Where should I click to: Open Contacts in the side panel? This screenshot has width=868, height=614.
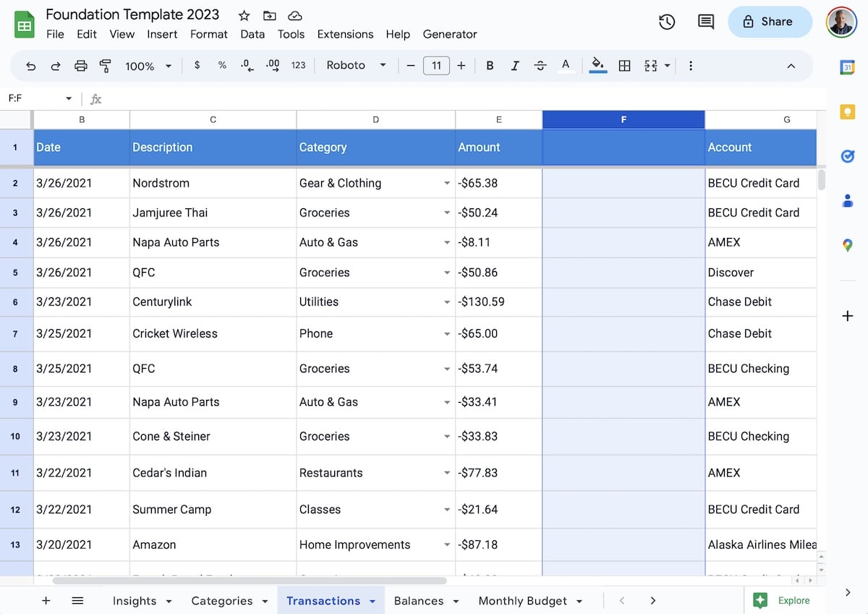tap(848, 201)
